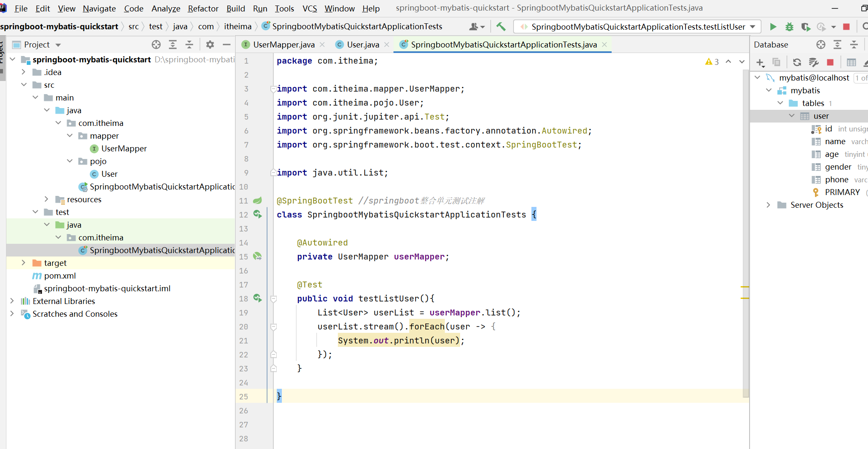Debug the current test with the bug icon
Viewport: 868px width, 449px height.
(x=789, y=26)
